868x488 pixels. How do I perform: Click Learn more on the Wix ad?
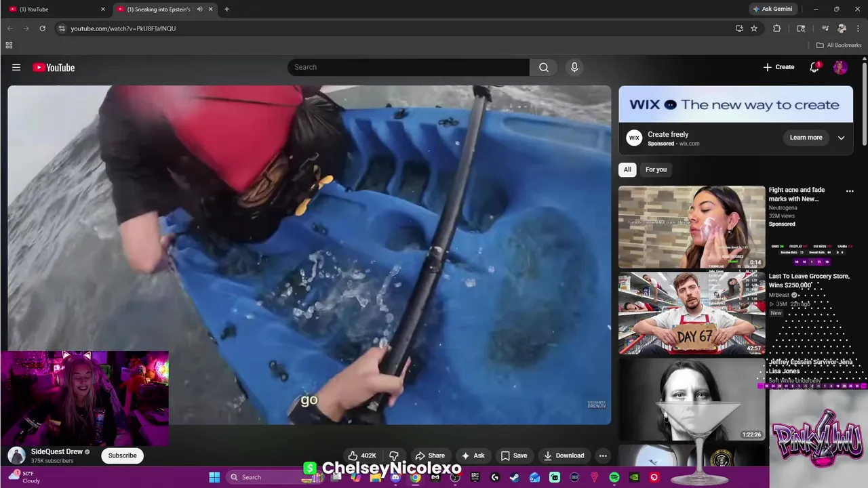coord(806,138)
